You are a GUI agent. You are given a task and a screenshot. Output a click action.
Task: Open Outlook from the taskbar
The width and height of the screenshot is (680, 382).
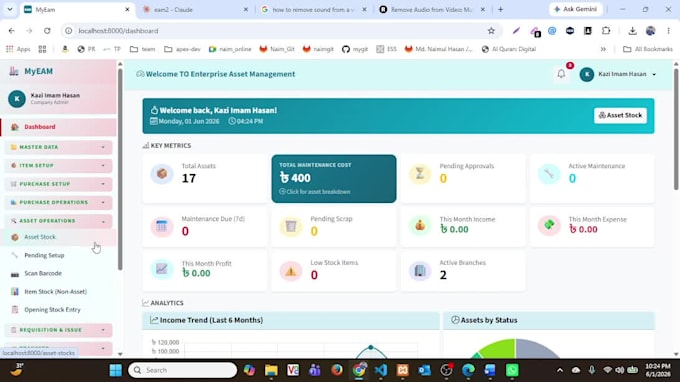click(x=425, y=370)
